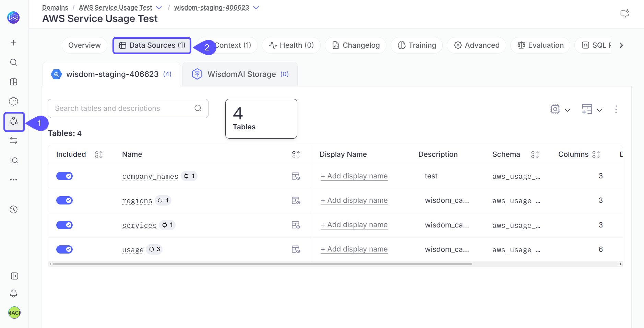Toggle inclusion of services table

pos(64,225)
